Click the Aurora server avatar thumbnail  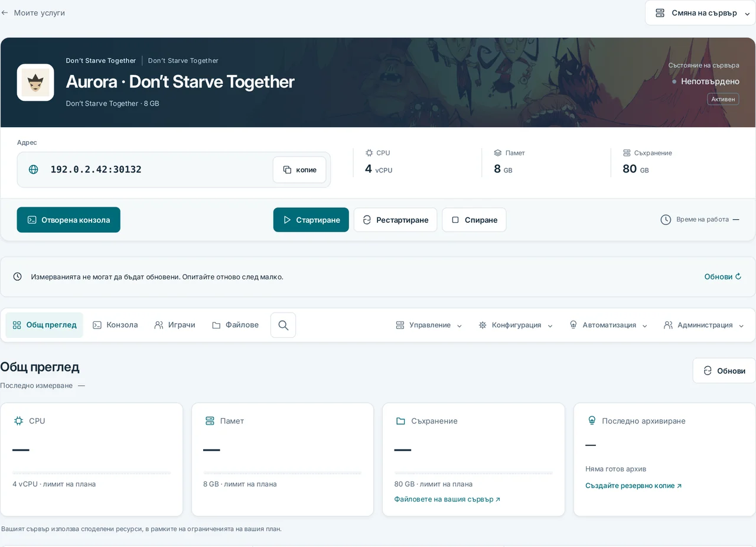coord(35,82)
